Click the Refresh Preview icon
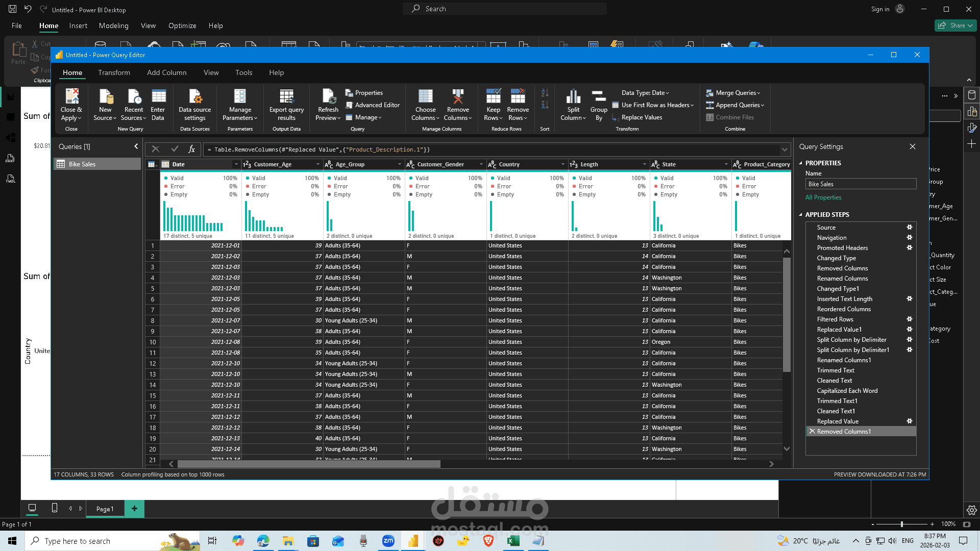Viewport: 980px width, 551px height. pos(328,96)
